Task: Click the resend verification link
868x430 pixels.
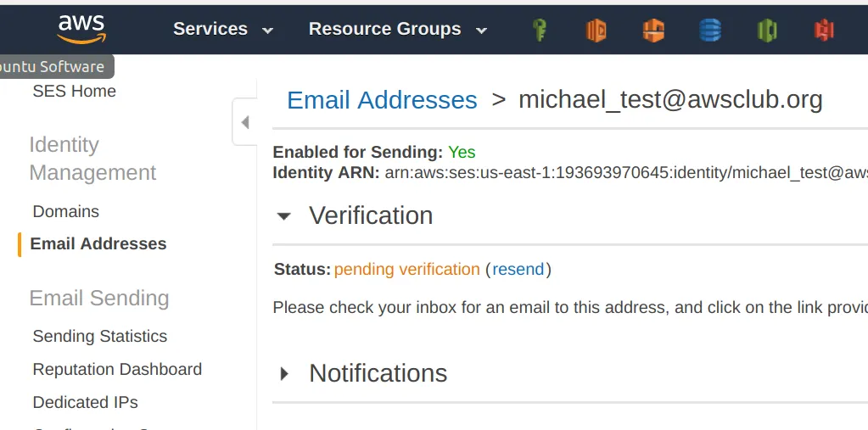Action: coord(518,270)
